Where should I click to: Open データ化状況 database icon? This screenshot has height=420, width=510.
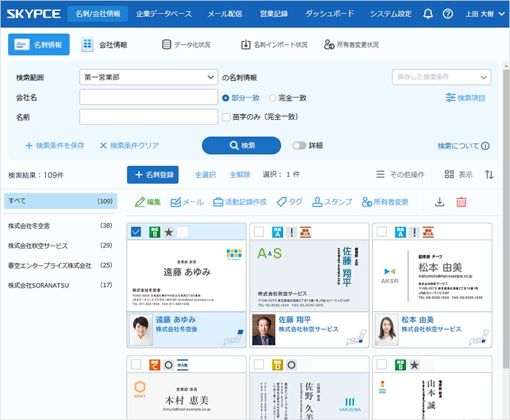[x=166, y=45]
